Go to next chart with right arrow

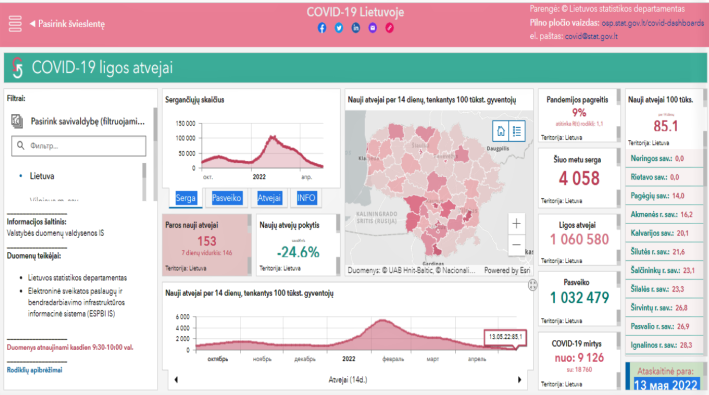519,380
